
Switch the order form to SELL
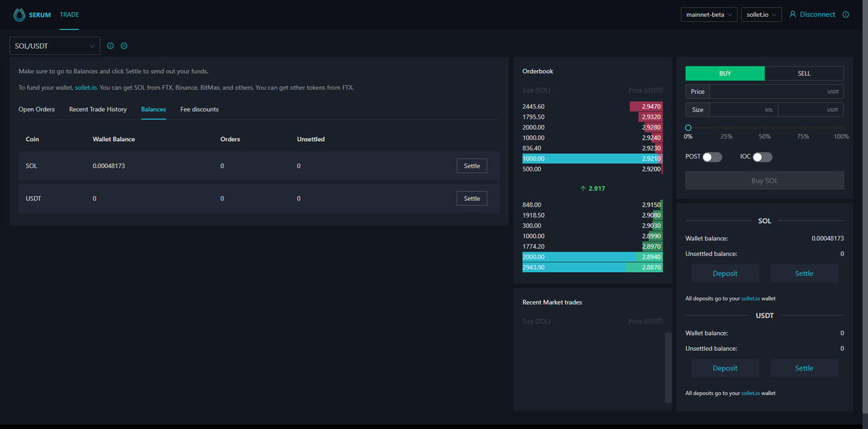point(804,73)
